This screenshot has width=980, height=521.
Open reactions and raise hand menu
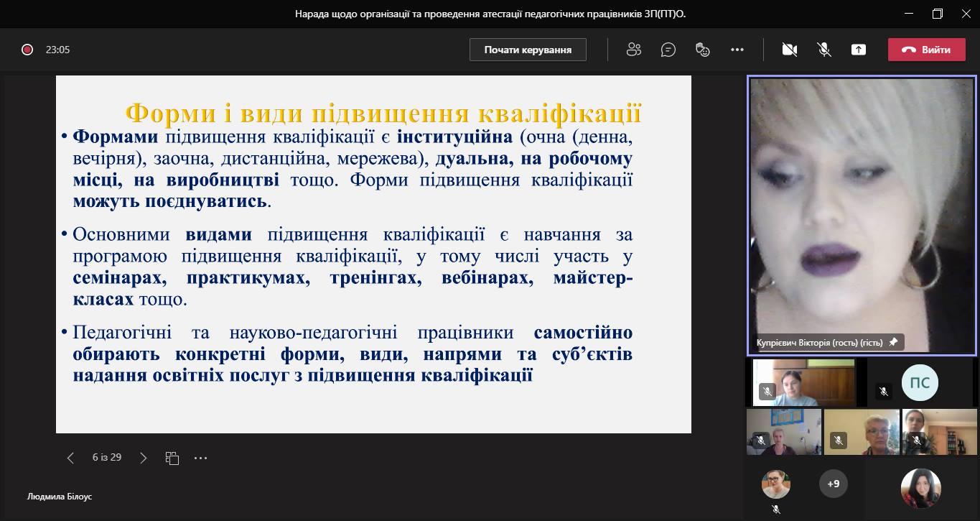(x=703, y=50)
